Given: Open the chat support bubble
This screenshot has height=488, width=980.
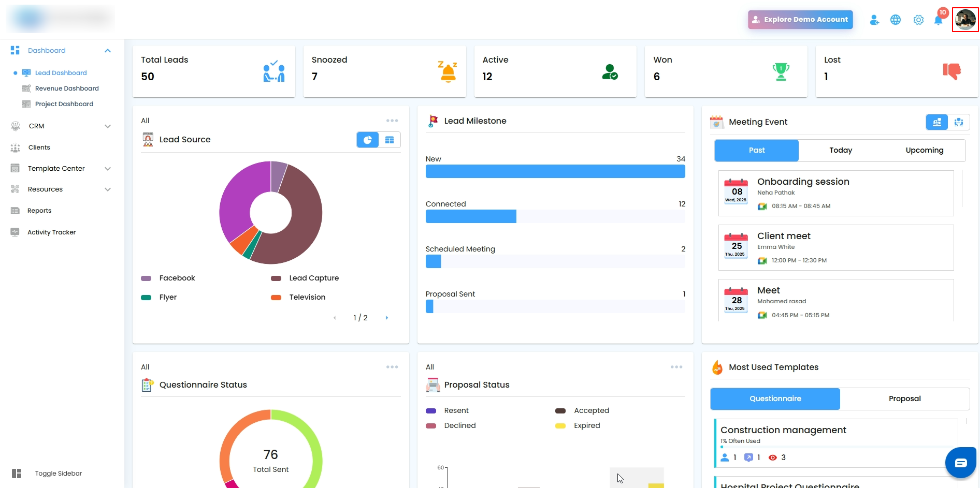Looking at the screenshot, I should tap(961, 463).
